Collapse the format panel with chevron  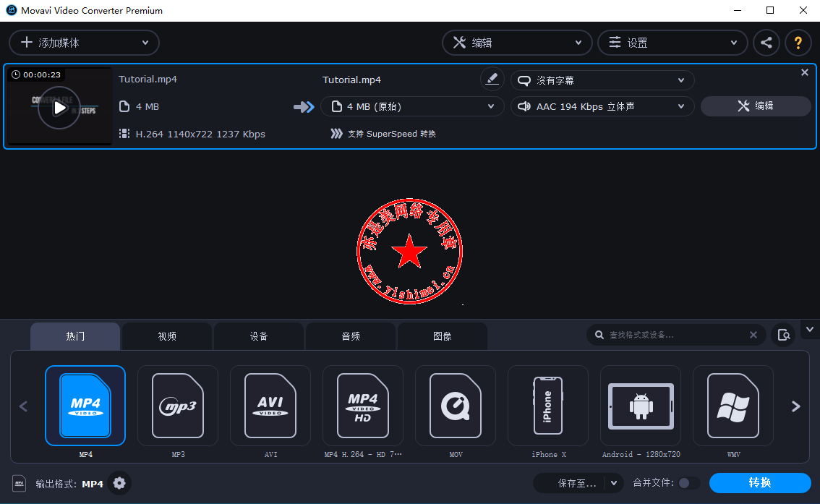(810, 330)
